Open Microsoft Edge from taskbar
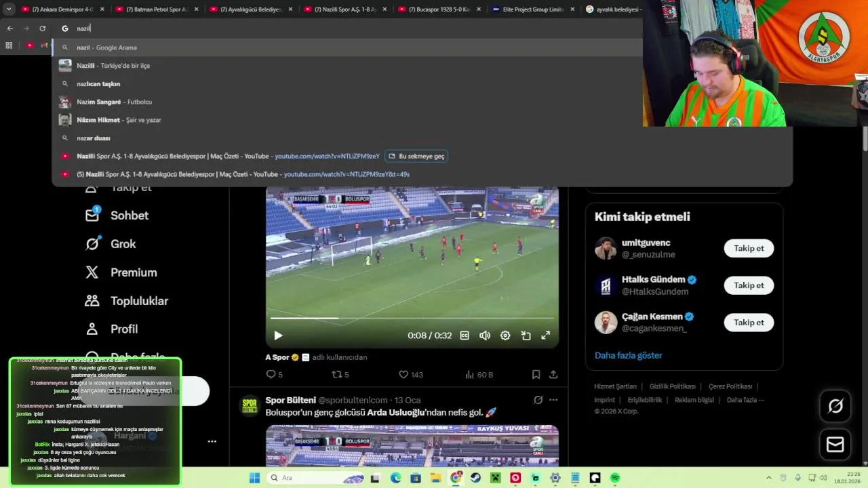Screen dimensions: 868x488 coord(395,478)
